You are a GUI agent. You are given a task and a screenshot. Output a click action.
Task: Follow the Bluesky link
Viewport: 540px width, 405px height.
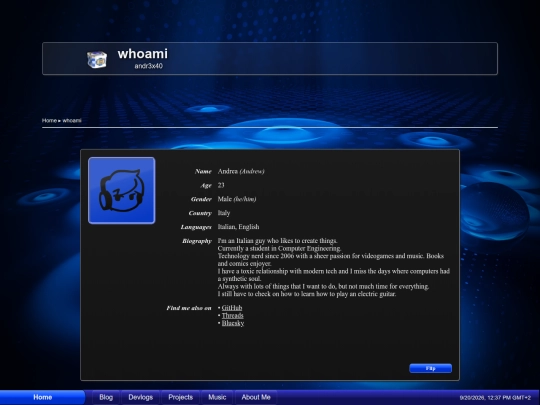tap(233, 323)
